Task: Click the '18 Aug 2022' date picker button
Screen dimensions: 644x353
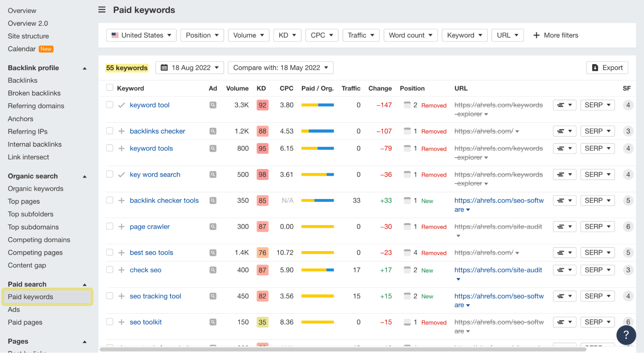Action: click(189, 67)
